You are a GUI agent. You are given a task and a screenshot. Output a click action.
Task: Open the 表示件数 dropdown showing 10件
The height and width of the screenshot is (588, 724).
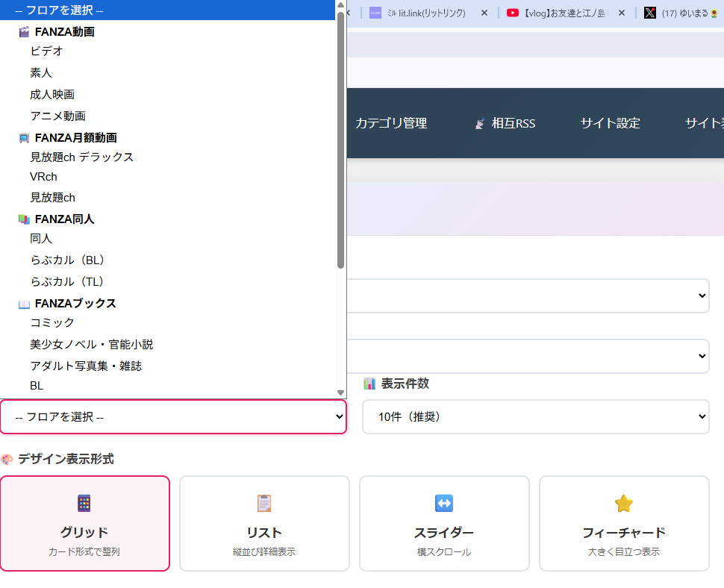coord(535,417)
